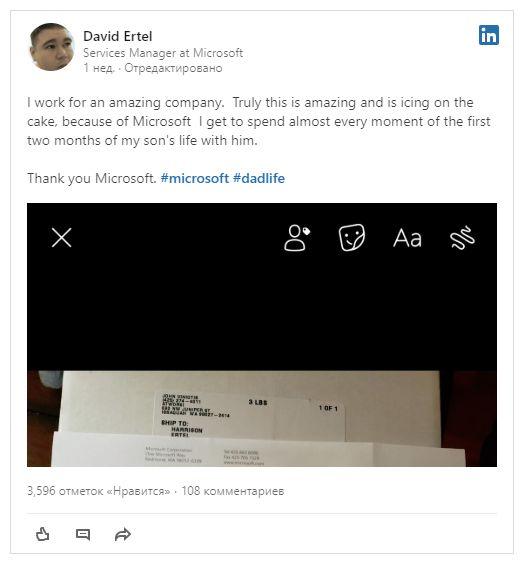Viewport: 526px width, 566px height.
Task: Select the tag people icon
Action: [297, 238]
